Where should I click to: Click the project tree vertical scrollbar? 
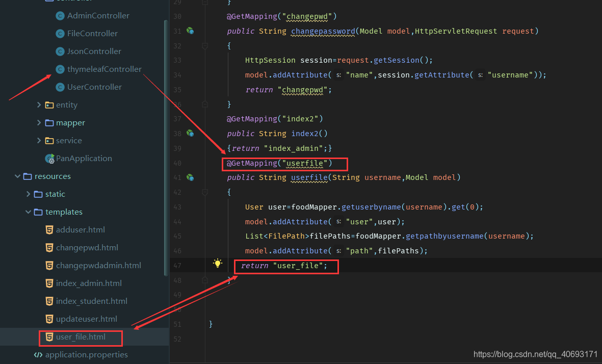pos(166,148)
